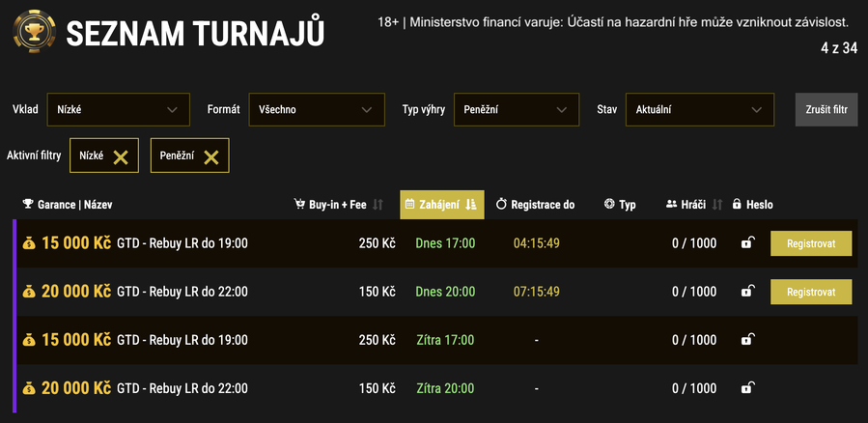The width and height of the screenshot is (868, 423).
Task: Click the Dnes 20:00 start time
Action: click(445, 292)
